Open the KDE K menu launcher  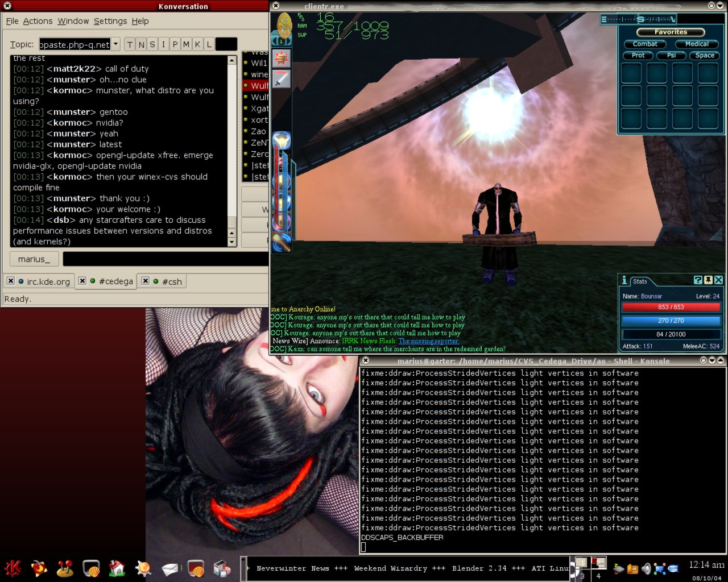point(13,568)
